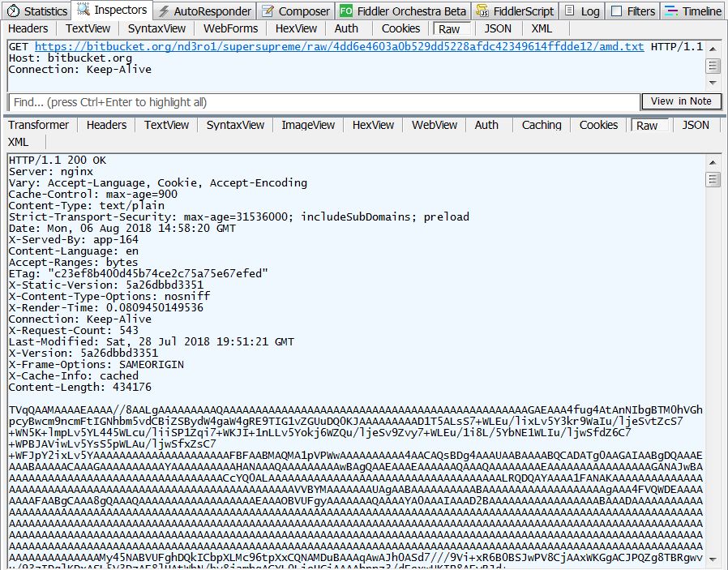Open the response SyntaxView tab
Screen dimensions: 728x570
(x=235, y=126)
